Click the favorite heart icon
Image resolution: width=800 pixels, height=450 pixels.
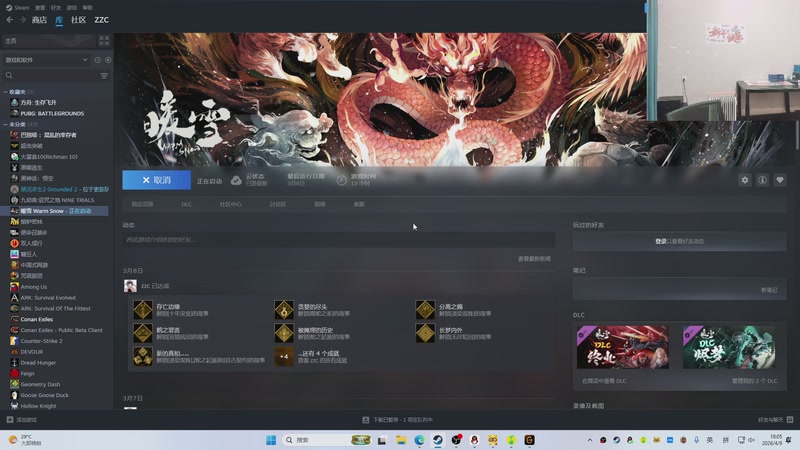[x=780, y=180]
